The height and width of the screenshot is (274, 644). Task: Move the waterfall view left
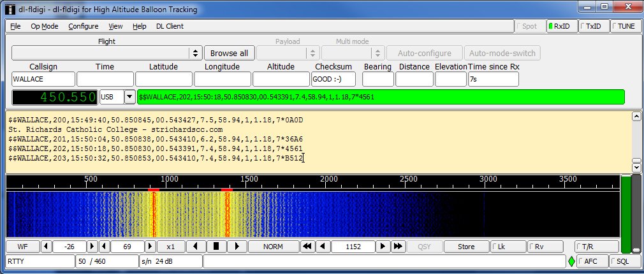pos(196,247)
